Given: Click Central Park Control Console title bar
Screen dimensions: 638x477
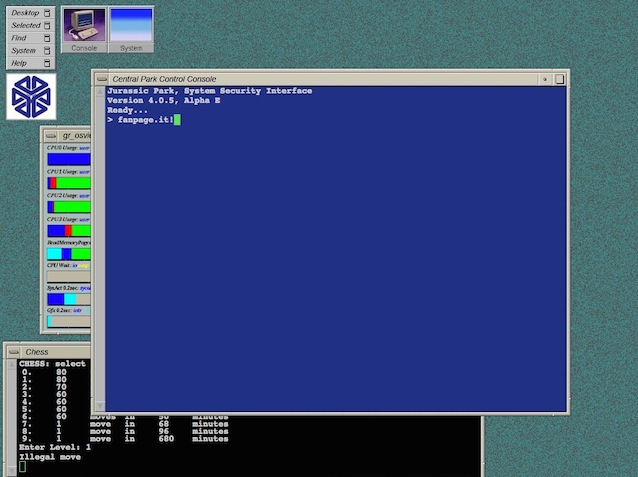Looking at the screenshot, I should pyautogui.click(x=323, y=79).
